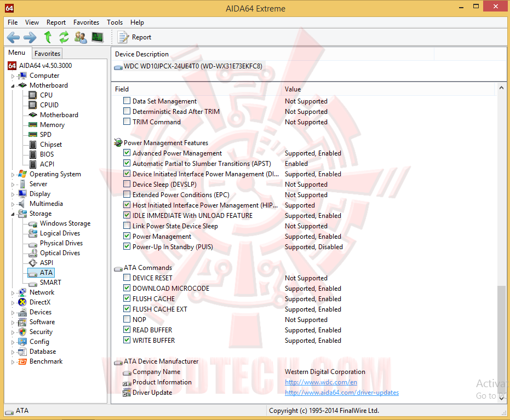Viewport: 510px width, 420px height.
Task: Click the Device Description column header
Action: click(273, 54)
